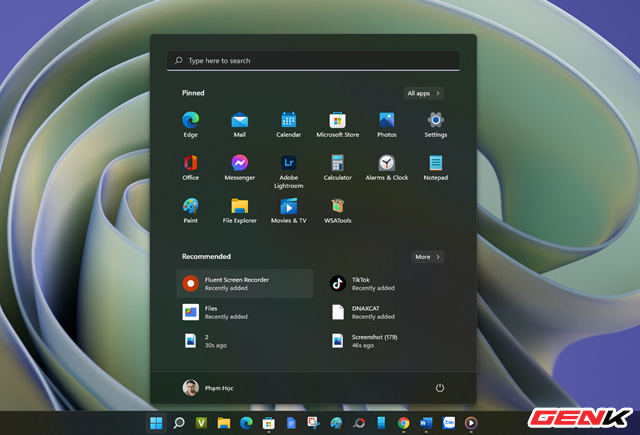Viewport: 640px width, 435px height.
Task: Open the media player taskbar icon
Action: pyautogui.click(x=471, y=423)
